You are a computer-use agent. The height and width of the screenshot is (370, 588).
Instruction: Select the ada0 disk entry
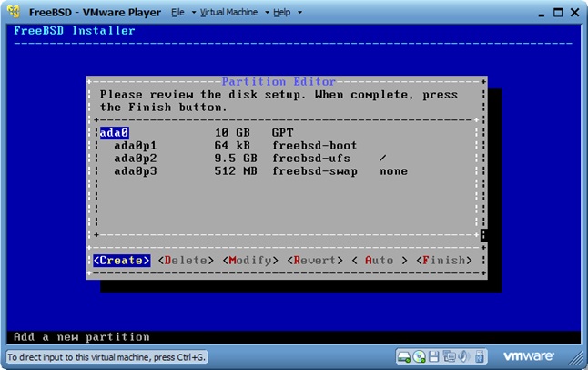click(114, 132)
